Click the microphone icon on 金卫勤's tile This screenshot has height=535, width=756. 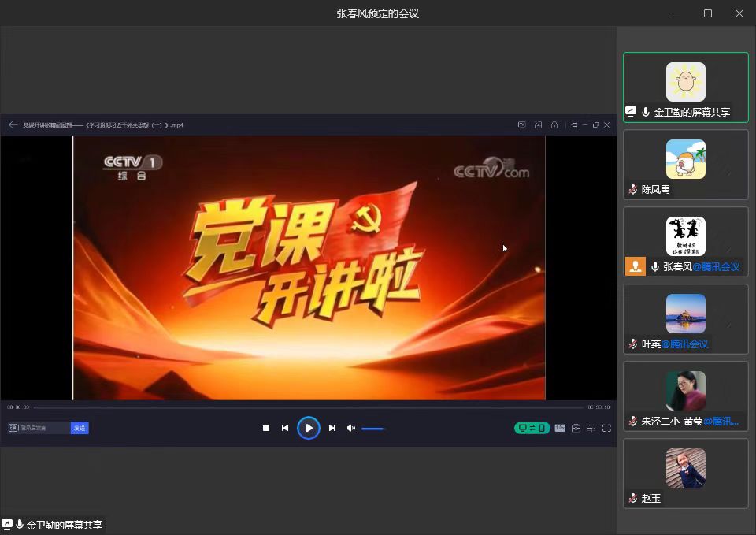point(646,113)
